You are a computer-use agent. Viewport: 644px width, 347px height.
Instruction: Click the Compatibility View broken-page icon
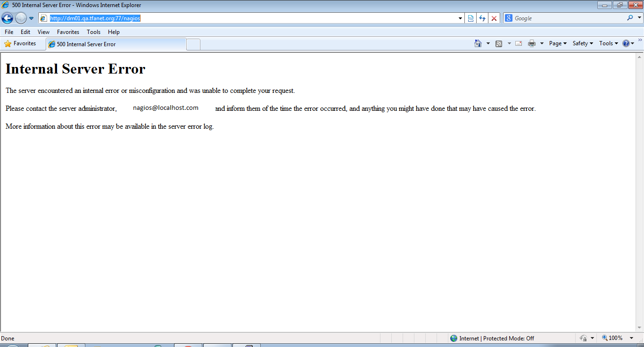click(471, 18)
